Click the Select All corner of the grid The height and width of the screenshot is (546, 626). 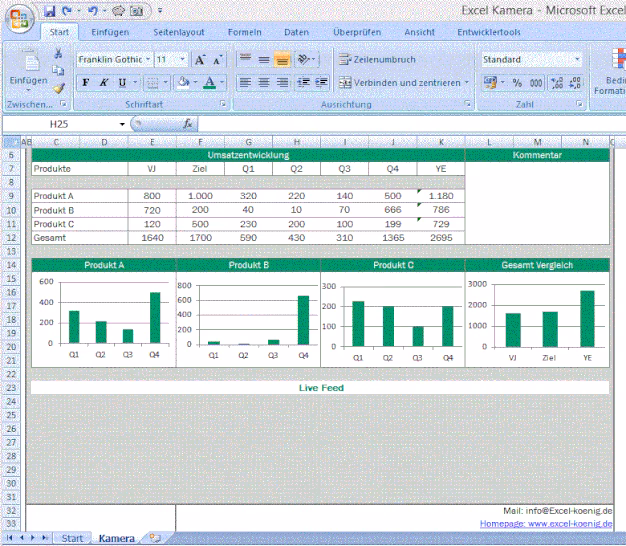pyautogui.click(x=11, y=142)
